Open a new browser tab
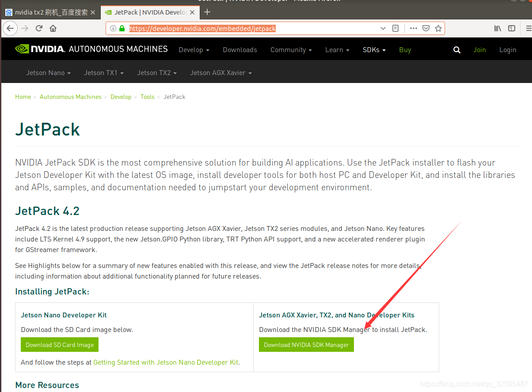Viewport: 532px width, 392px height. 207,12
